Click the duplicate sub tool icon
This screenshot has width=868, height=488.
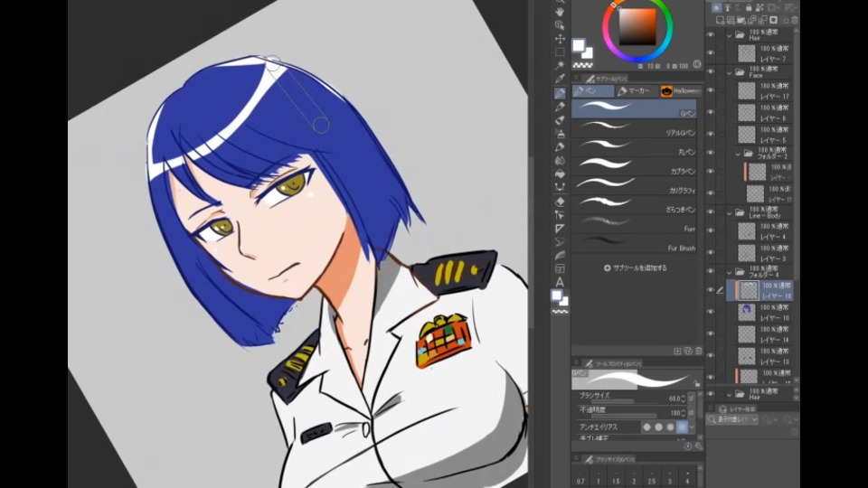[688, 351]
